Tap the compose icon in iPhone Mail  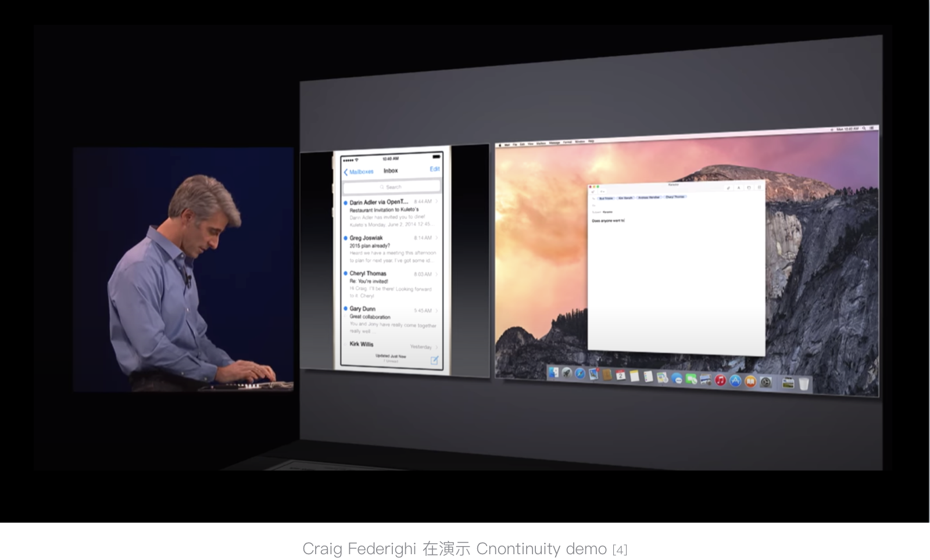click(434, 360)
